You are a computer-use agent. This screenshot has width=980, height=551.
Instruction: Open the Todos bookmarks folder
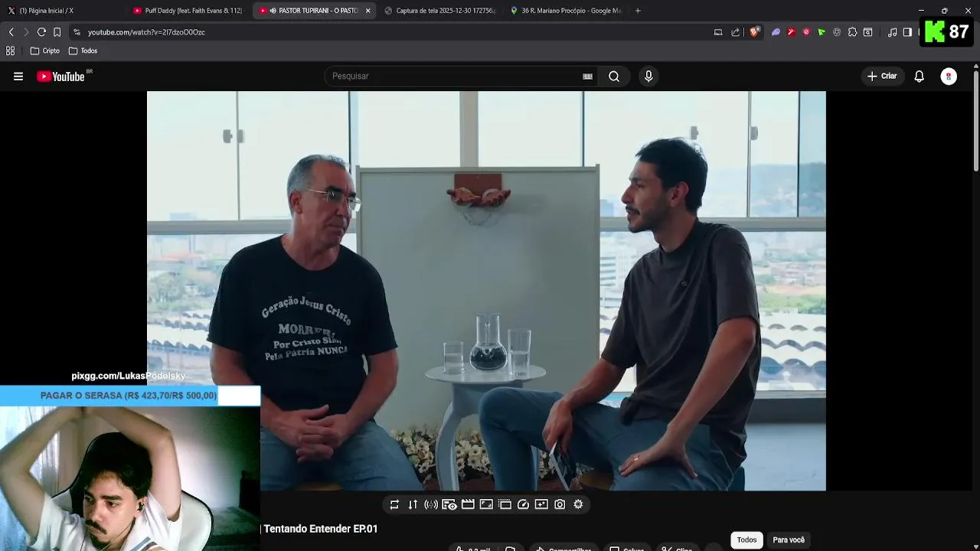point(83,51)
